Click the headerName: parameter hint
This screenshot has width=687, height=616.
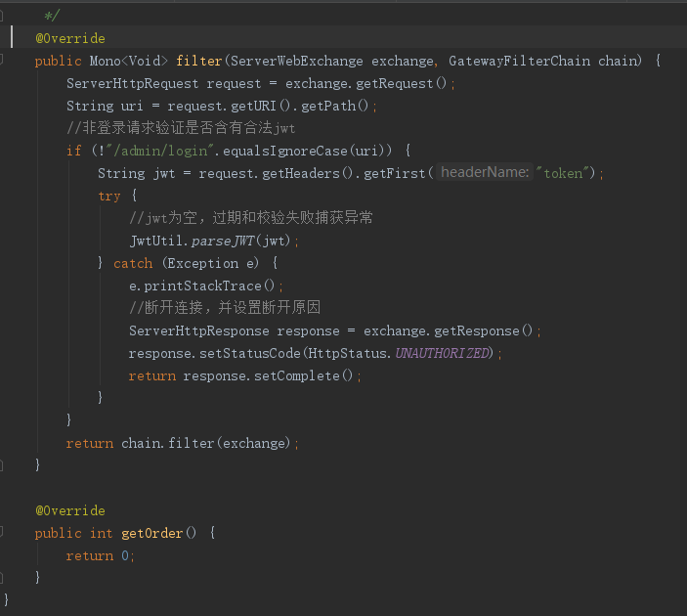point(485,172)
